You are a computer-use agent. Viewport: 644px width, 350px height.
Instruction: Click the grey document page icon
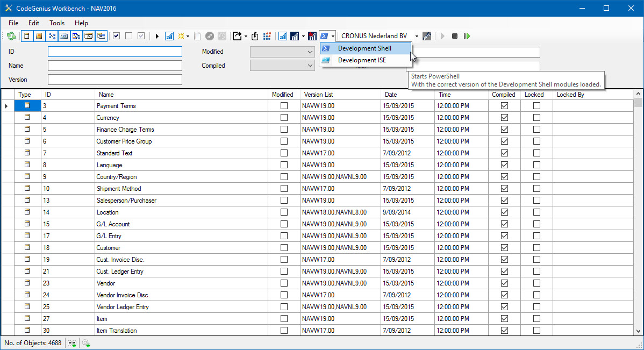point(197,36)
